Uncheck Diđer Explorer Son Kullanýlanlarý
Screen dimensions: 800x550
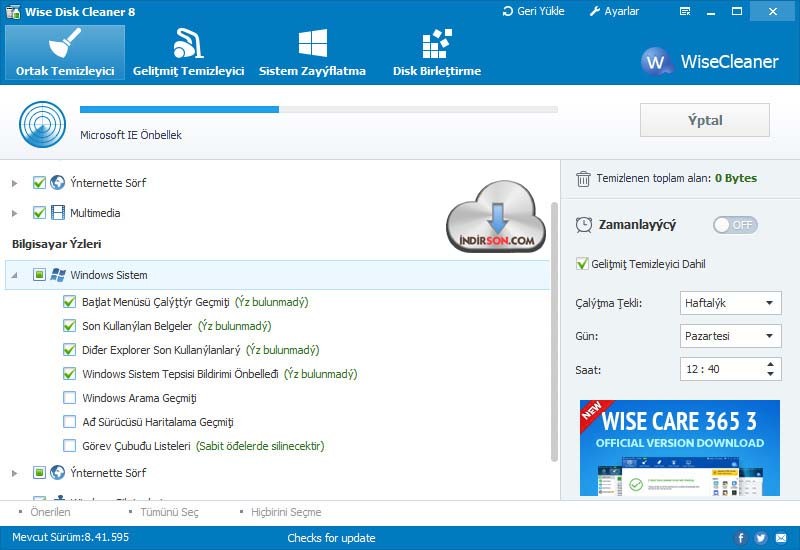[69, 350]
